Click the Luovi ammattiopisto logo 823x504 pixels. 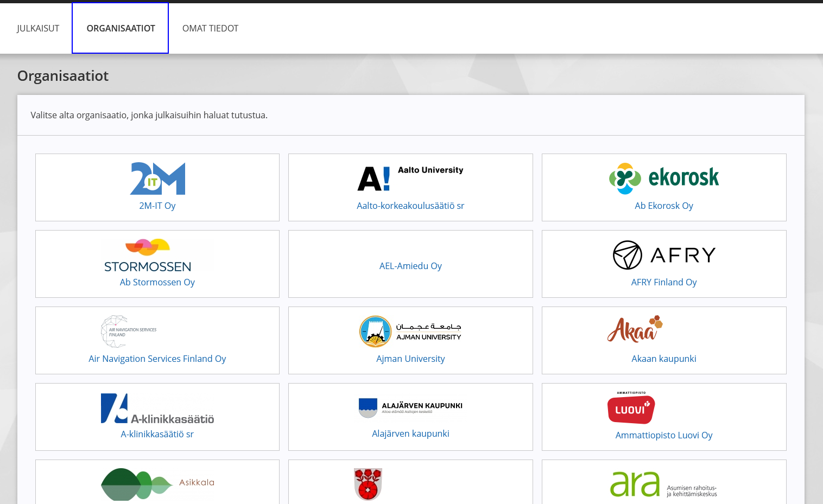coord(631,407)
